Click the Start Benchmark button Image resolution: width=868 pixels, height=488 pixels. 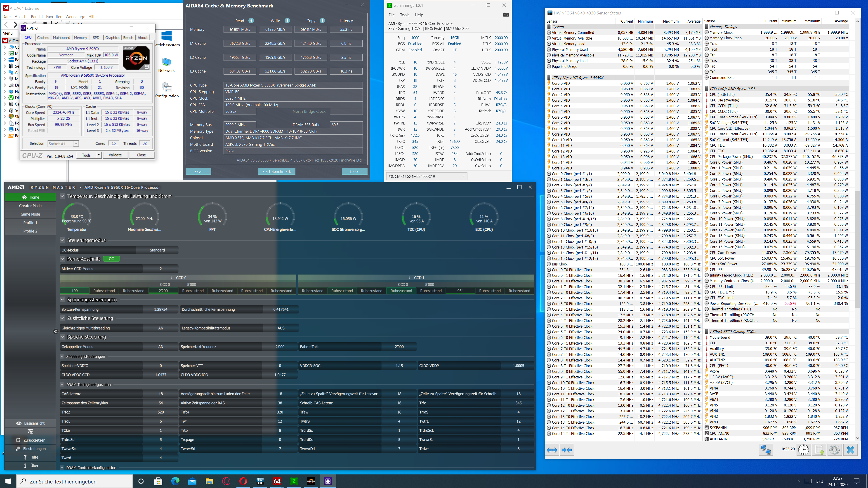coord(276,171)
